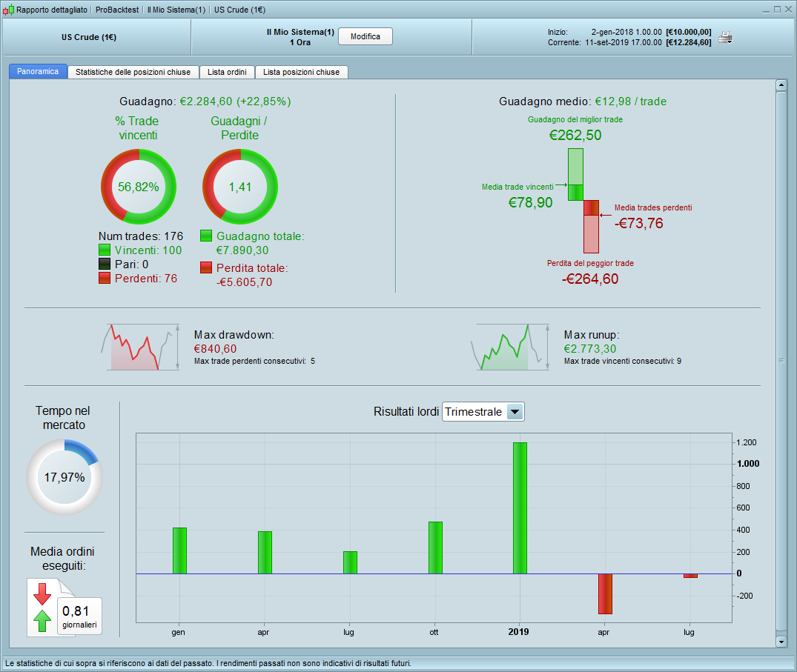Open the Lista posizioni chiuse tab
The height and width of the screenshot is (672, 797).
(x=302, y=72)
